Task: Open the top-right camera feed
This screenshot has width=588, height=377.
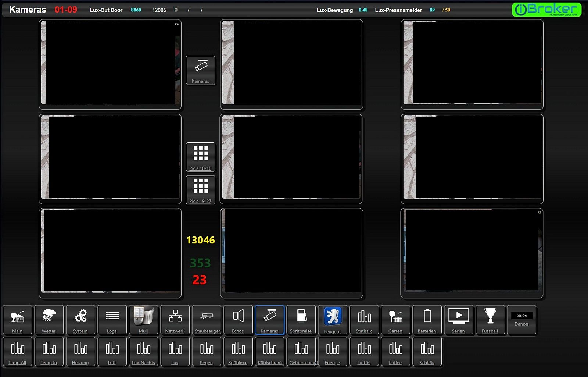Action: pyautogui.click(x=472, y=64)
